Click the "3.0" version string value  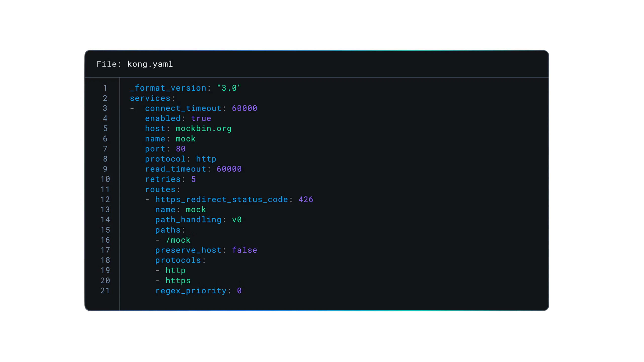(x=229, y=88)
